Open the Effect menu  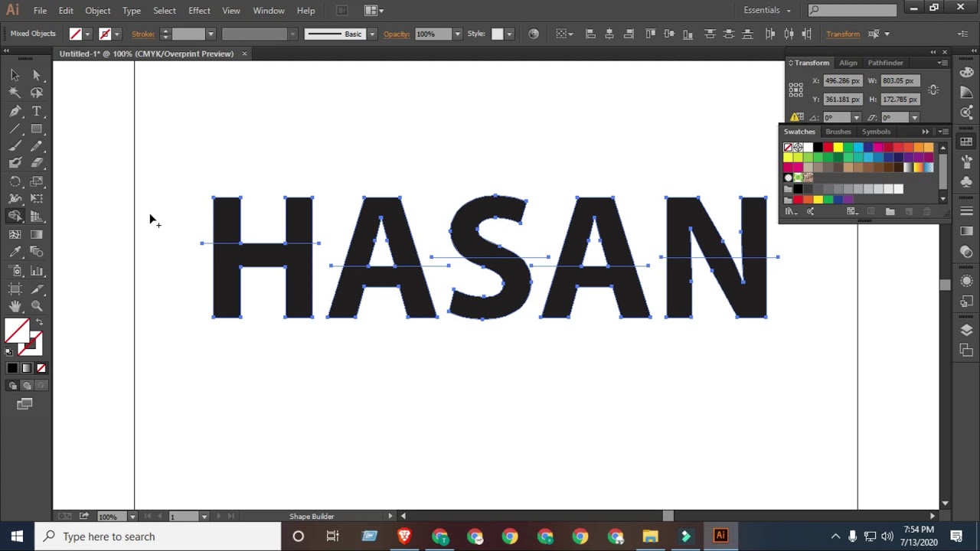pos(199,10)
